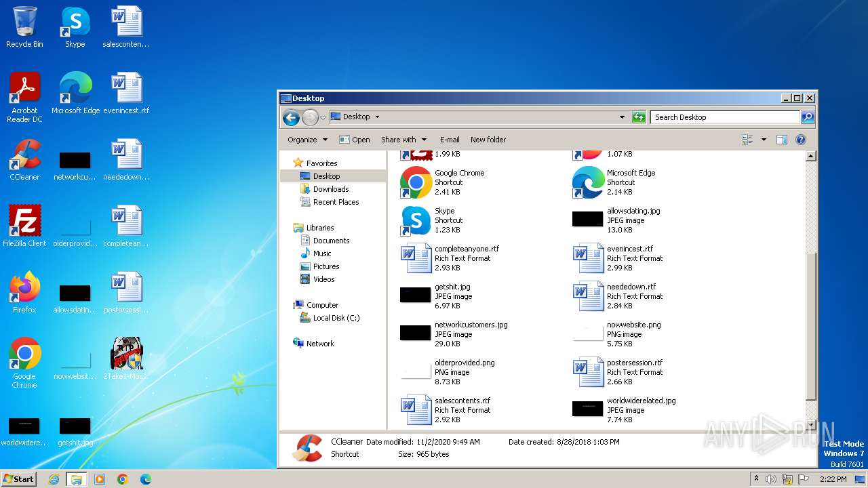Click Explorer Forward navigation button

click(310, 117)
